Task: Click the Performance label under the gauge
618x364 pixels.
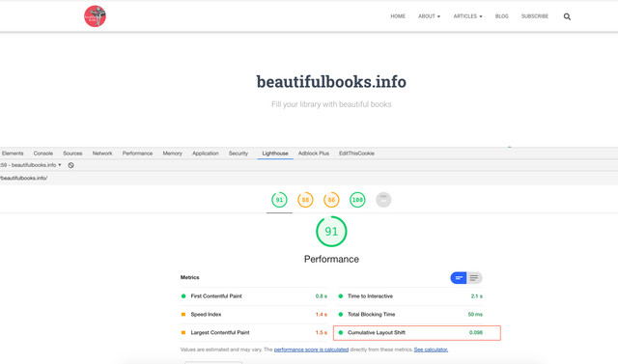Action: click(331, 259)
